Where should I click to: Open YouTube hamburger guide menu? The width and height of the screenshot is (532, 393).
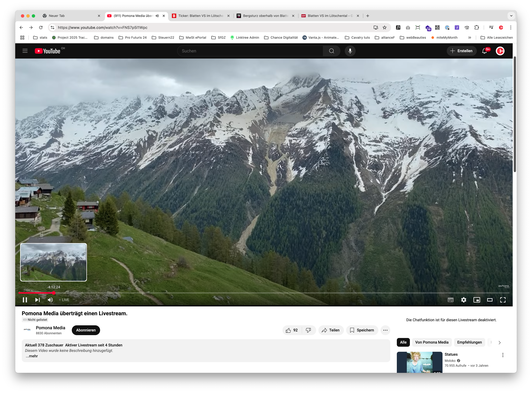click(25, 51)
